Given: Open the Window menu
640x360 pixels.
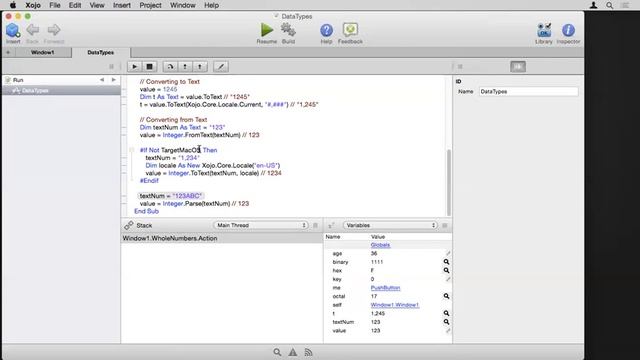Looking at the screenshot, I should pos(182,5).
